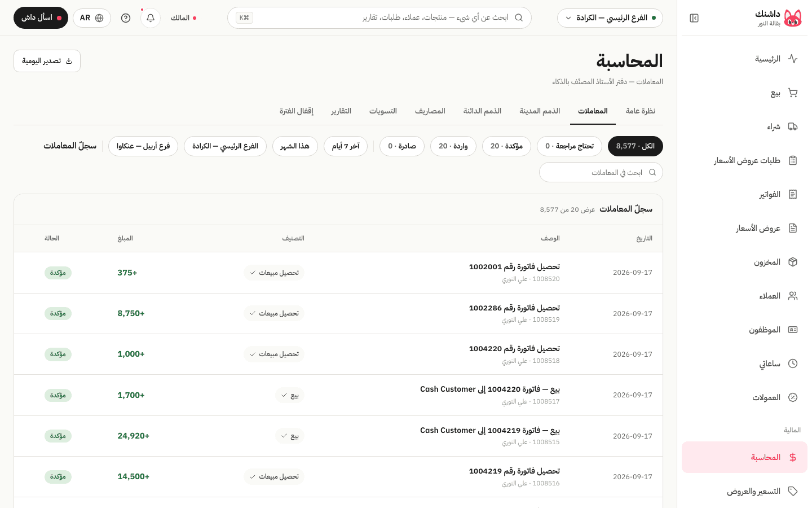Click the percent badge icon for العمولات
The image size is (812, 508).
793,397
